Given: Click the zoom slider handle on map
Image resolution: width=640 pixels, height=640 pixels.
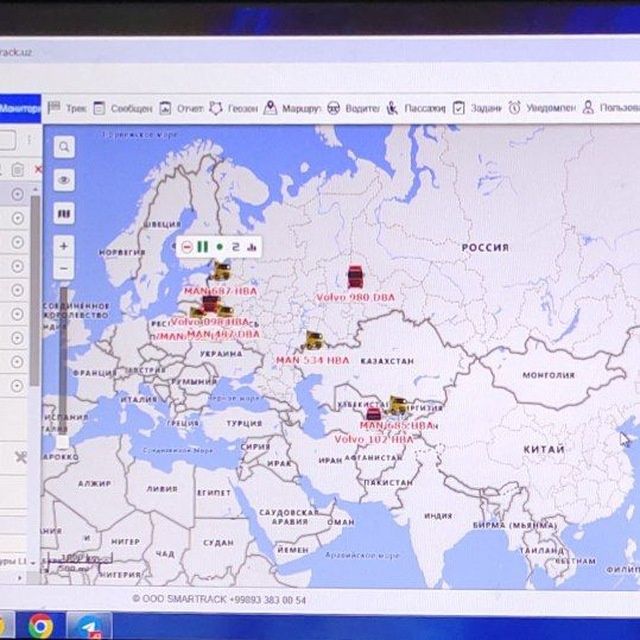Looking at the screenshot, I should 62,442.
